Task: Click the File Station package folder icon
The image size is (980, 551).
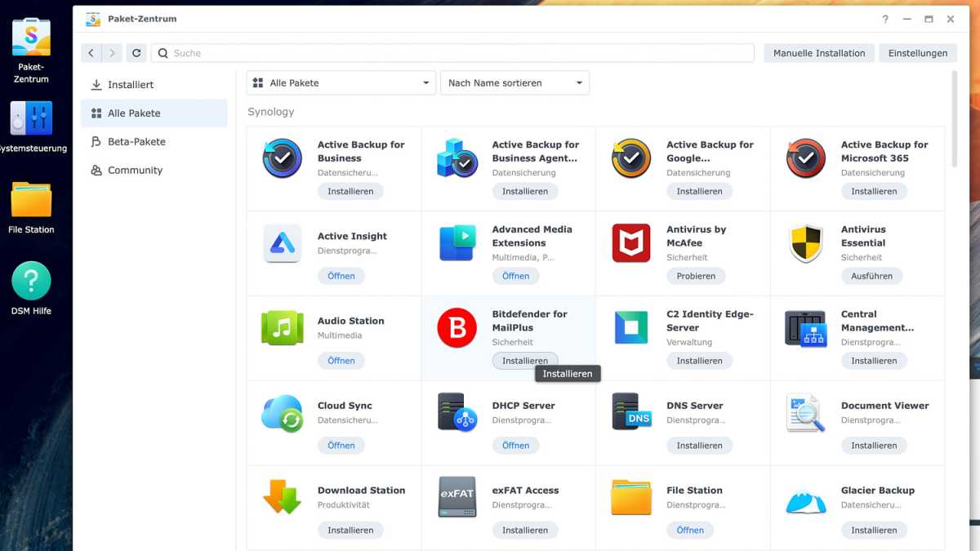Action: pos(631,497)
